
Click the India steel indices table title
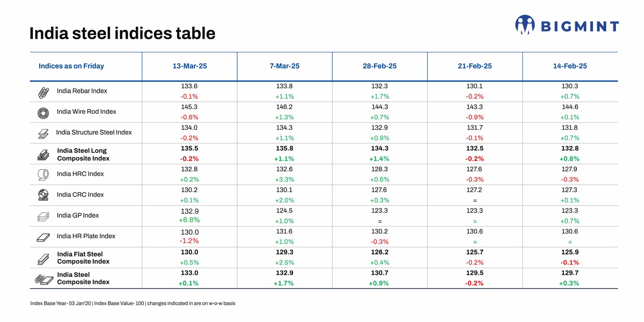coord(122,34)
